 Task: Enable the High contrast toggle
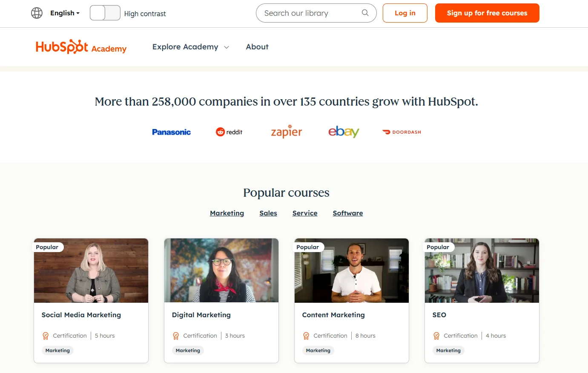(105, 13)
